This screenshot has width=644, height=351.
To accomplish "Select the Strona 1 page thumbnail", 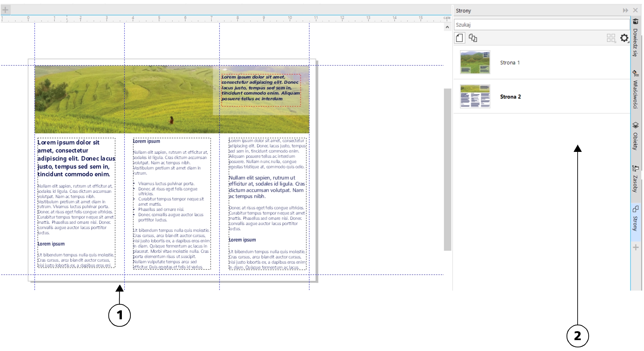I will (475, 62).
